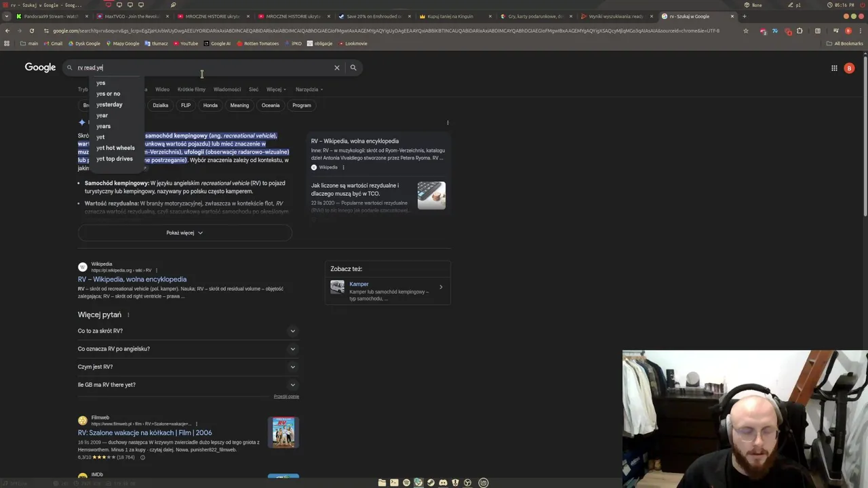Choose the "year" suggestion
This screenshot has height=488, width=868.
(x=102, y=115)
